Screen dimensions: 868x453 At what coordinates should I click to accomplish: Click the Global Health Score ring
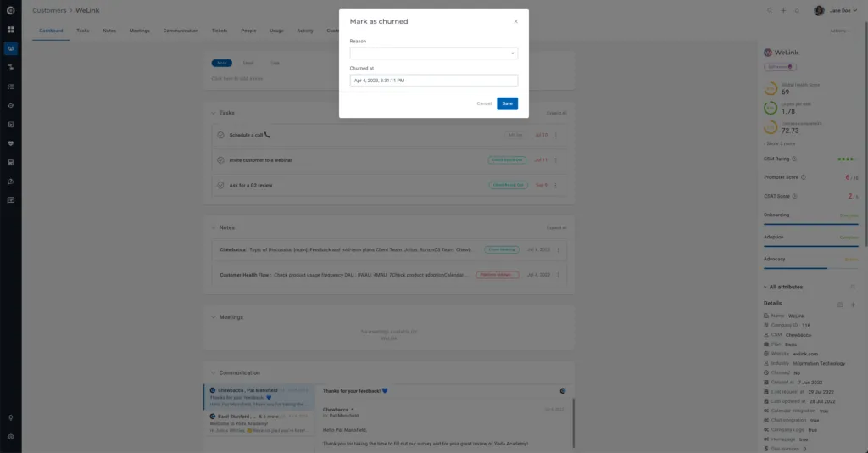771,88
